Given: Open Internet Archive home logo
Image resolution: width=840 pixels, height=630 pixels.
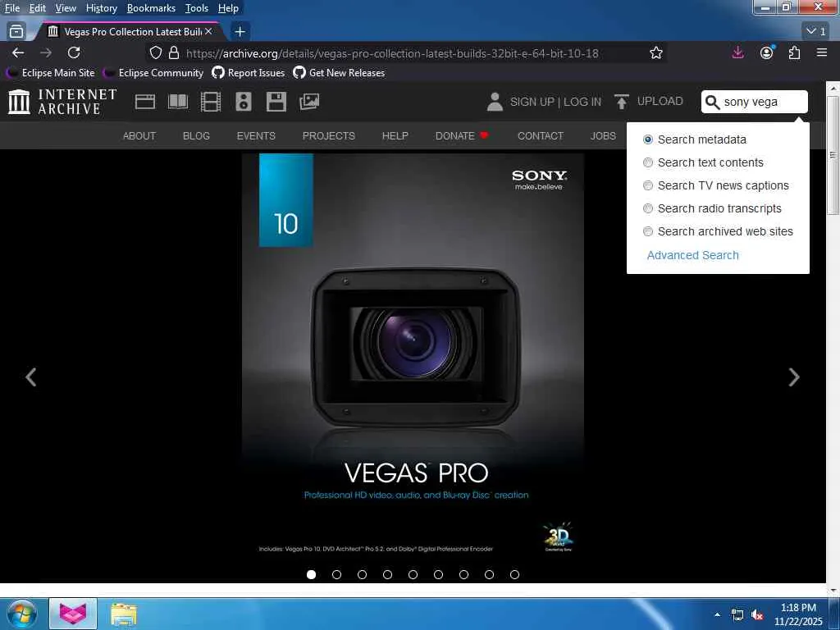Looking at the screenshot, I should [62, 102].
